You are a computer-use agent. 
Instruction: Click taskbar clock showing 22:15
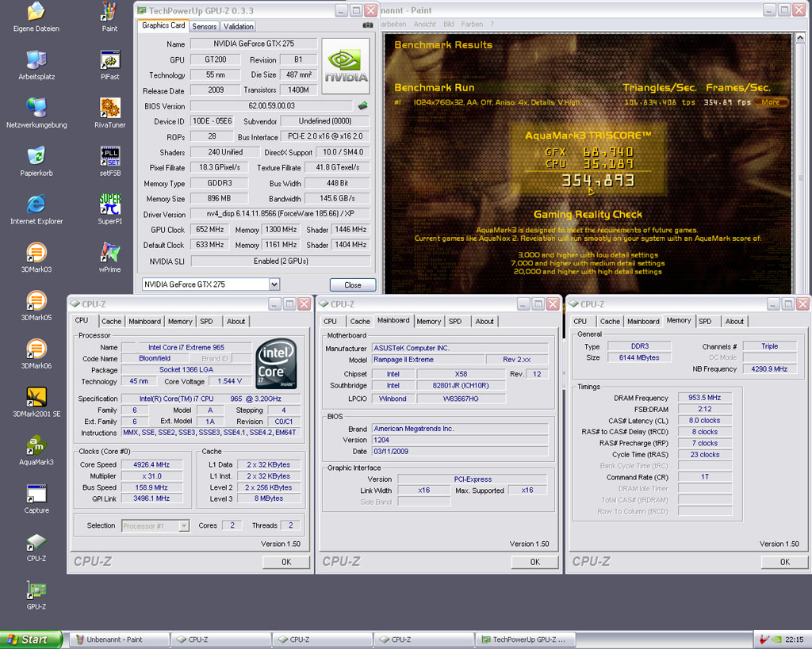[x=795, y=639]
